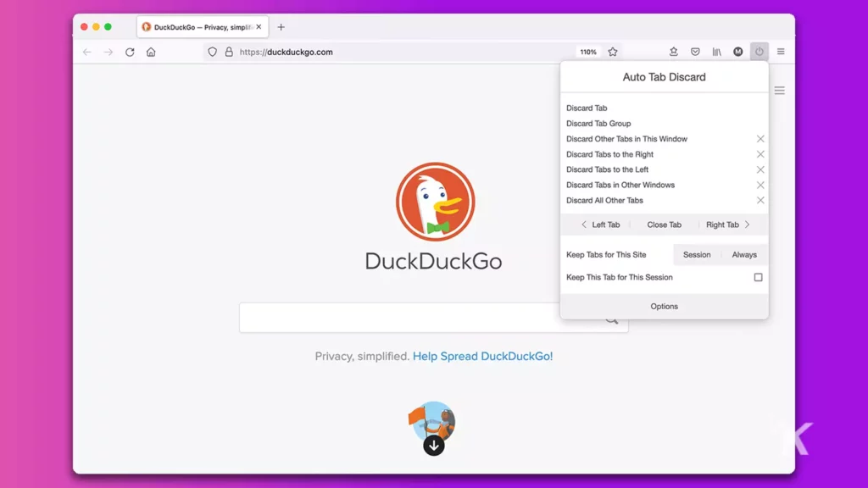Choose Discard Tabs to the Left
Screen dimensions: 868x488
point(607,169)
